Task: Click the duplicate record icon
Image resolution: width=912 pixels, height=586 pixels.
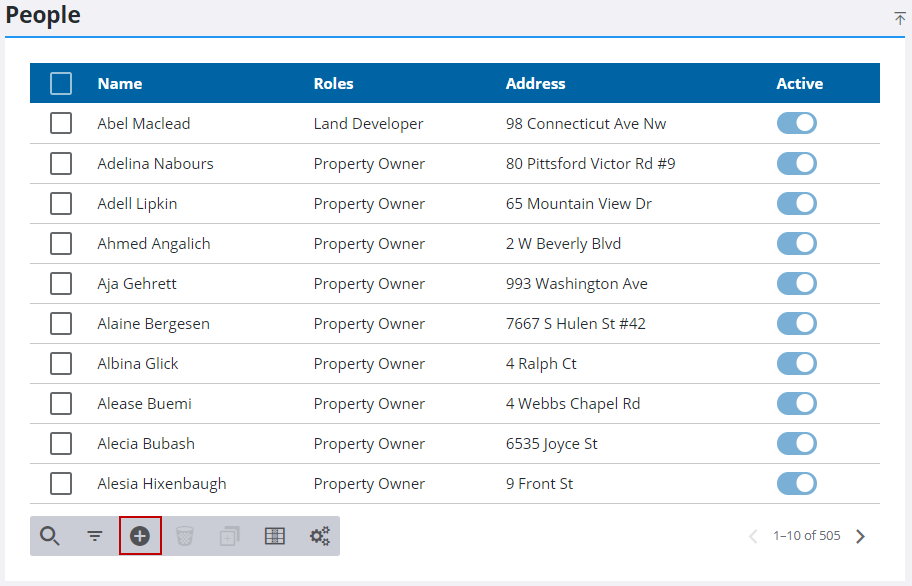Action: point(230,536)
